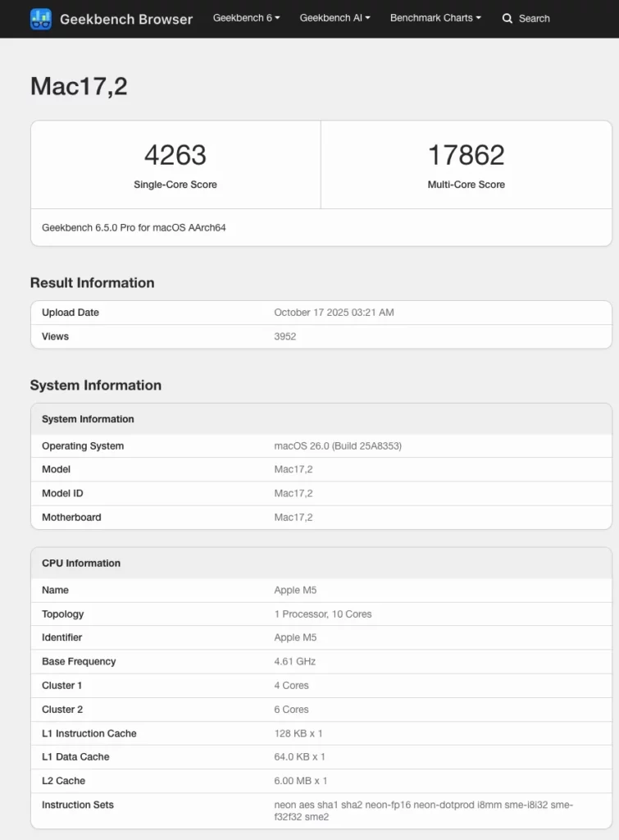Open the Geekbench 6 dropdown menu

click(x=246, y=18)
